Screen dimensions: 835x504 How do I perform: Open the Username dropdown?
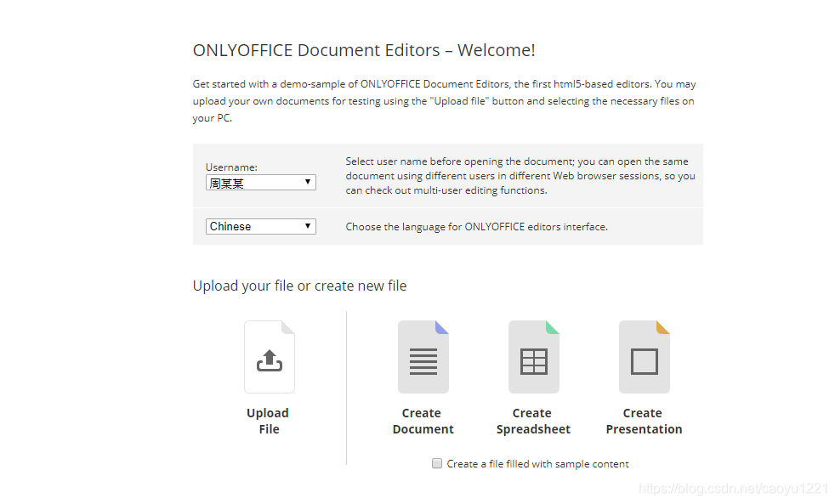point(260,183)
